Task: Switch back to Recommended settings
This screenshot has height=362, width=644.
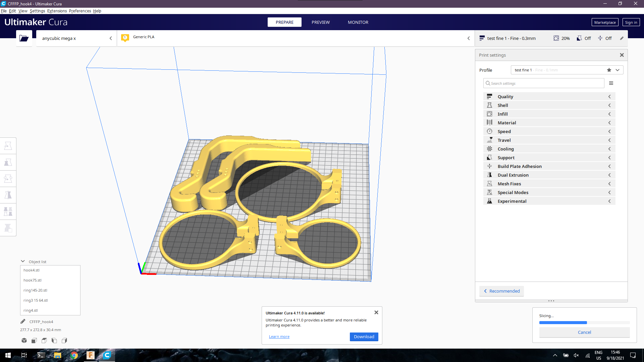Action: click(x=501, y=291)
